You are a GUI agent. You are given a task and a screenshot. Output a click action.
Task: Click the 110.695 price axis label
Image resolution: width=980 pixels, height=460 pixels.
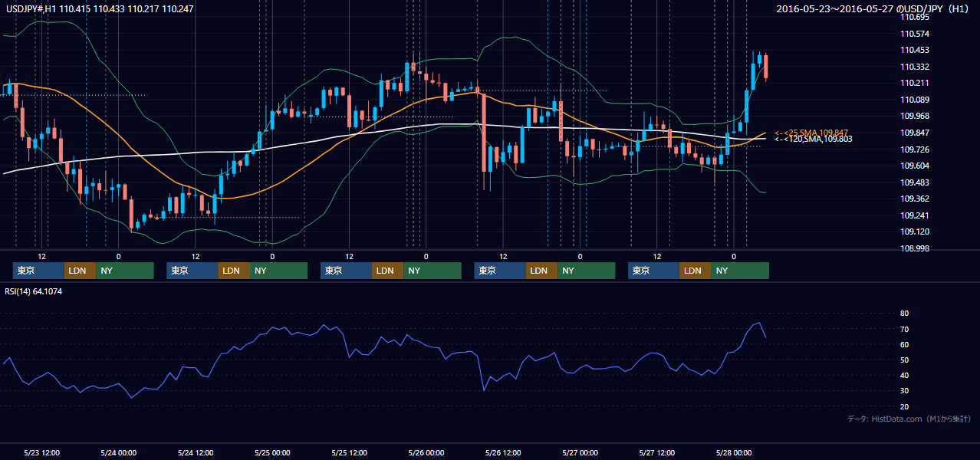point(914,17)
